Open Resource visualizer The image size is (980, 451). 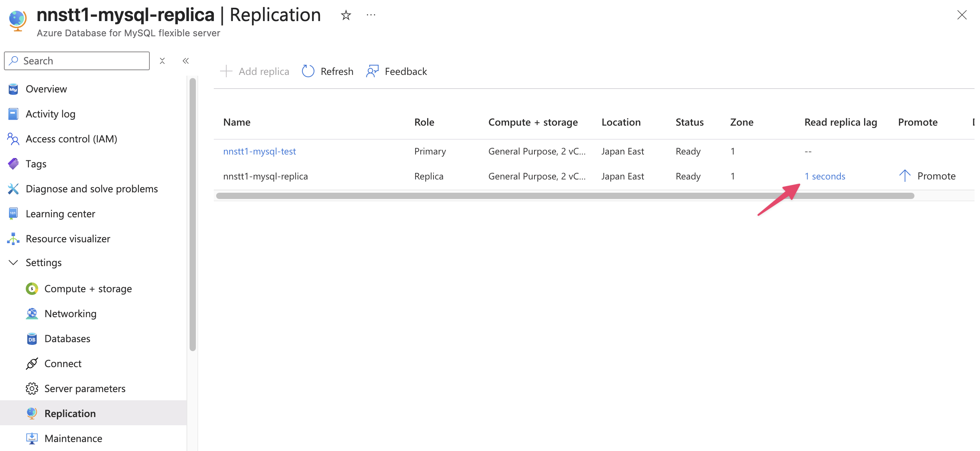pyautogui.click(x=68, y=239)
